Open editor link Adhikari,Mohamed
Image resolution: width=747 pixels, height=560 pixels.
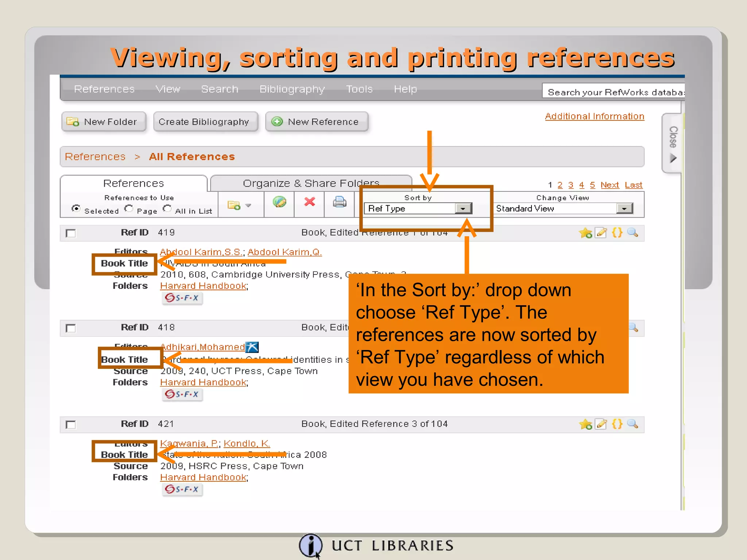tap(203, 347)
